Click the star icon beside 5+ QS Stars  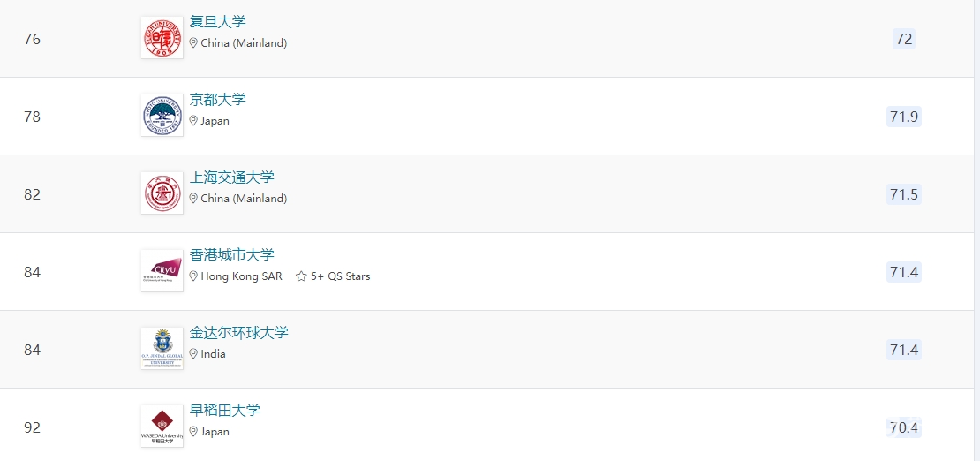tap(301, 276)
